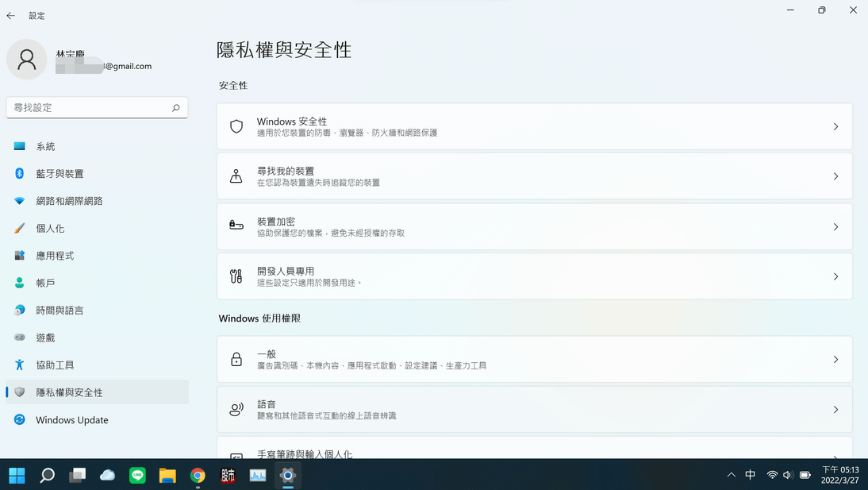The height and width of the screenshot is (490, 868).
Task: Expand 開發人員專用 row chevron
Action: [x=836, y=276]
